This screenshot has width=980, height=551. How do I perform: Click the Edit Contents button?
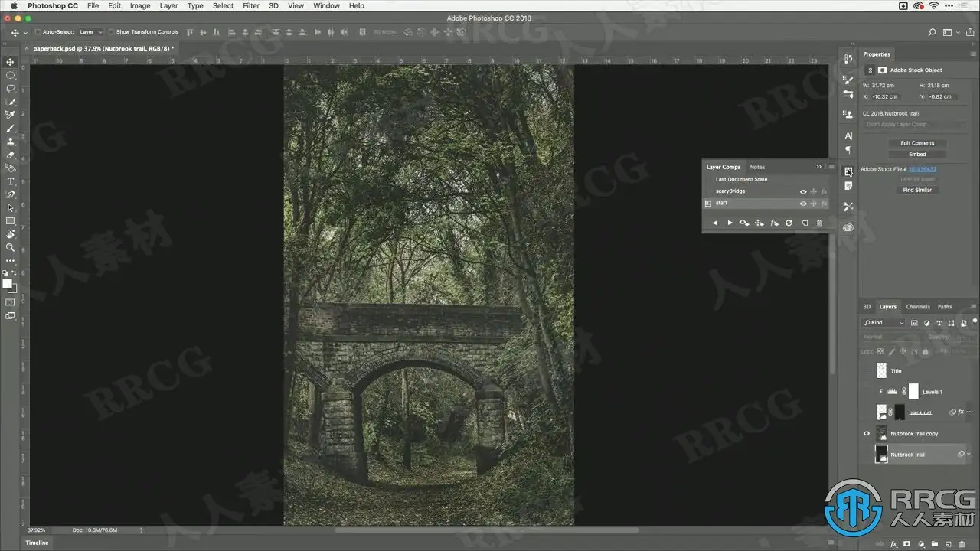pos(917,143)
